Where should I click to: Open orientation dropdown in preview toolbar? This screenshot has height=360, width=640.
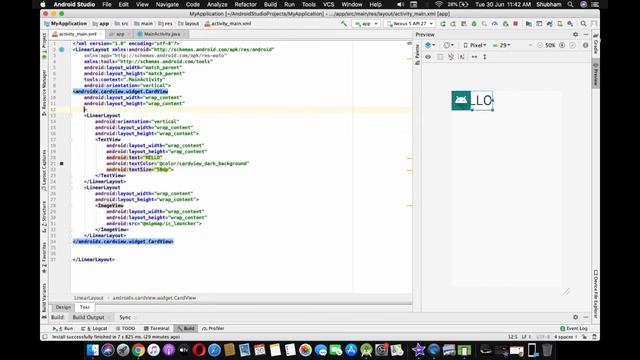point(449,45)
